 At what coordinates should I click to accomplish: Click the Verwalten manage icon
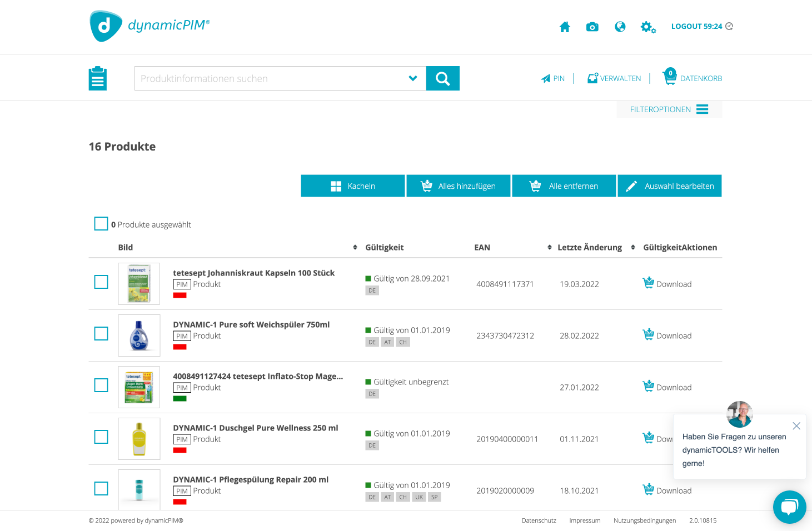(593, 78)
